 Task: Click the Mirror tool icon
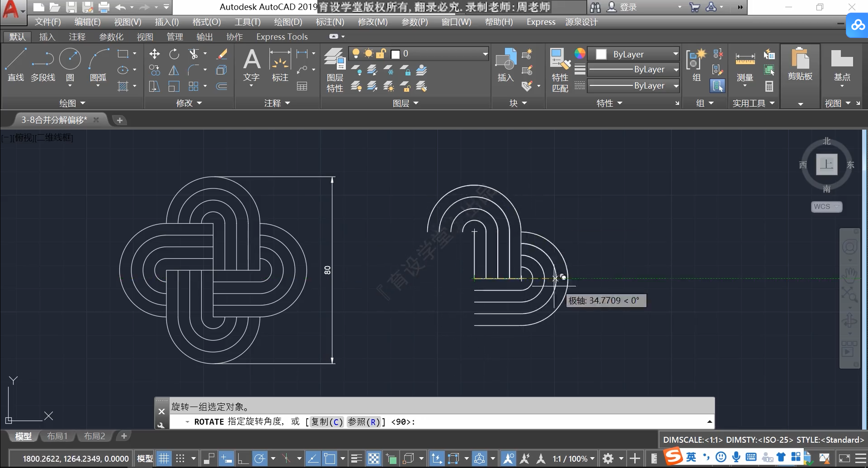174,70
